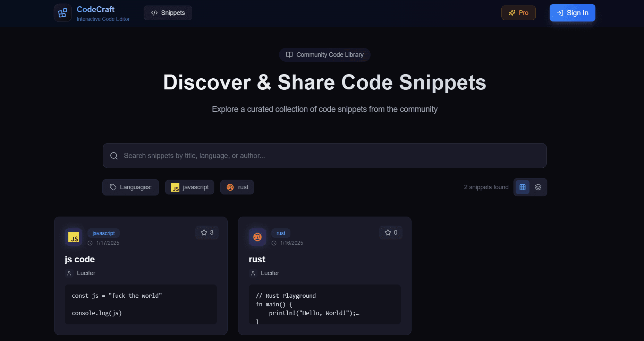Switch to stacked list view layout
The width and height of the screenshot is (644, 341).
pos(538,187)
